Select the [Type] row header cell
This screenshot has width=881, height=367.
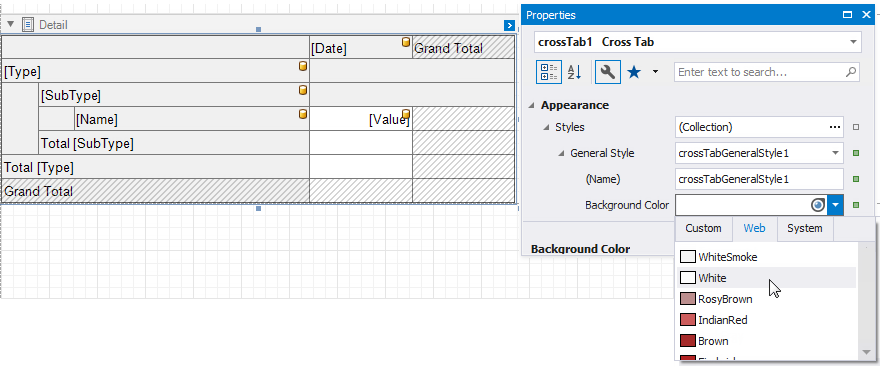pyautogui.click(x=156, y=72)
